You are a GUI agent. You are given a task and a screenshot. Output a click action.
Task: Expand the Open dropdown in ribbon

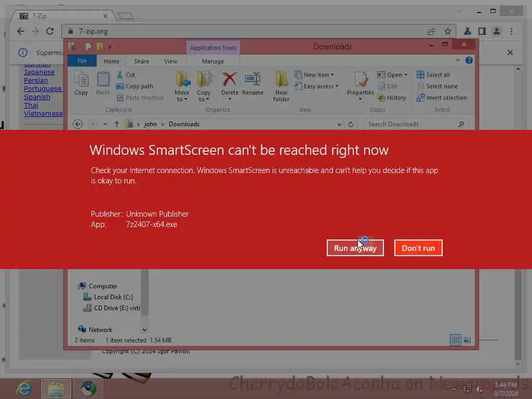pos(392,75)
